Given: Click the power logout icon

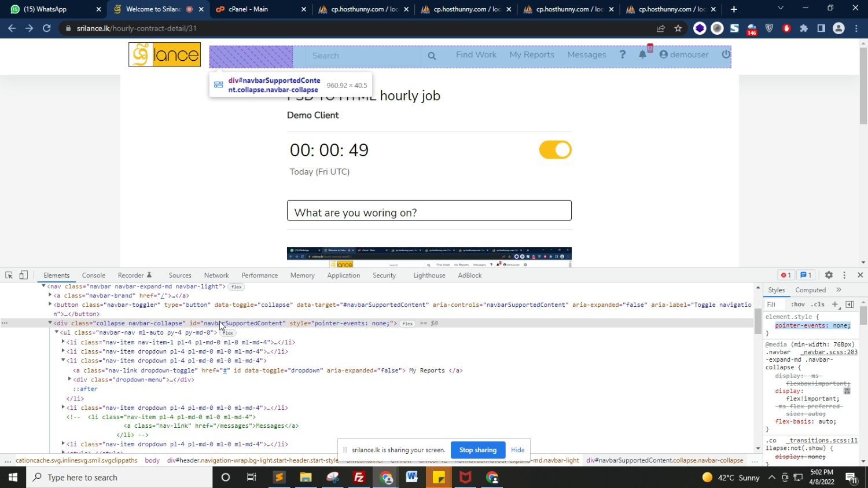Looking at the screenshot, I should click(726, 54).
